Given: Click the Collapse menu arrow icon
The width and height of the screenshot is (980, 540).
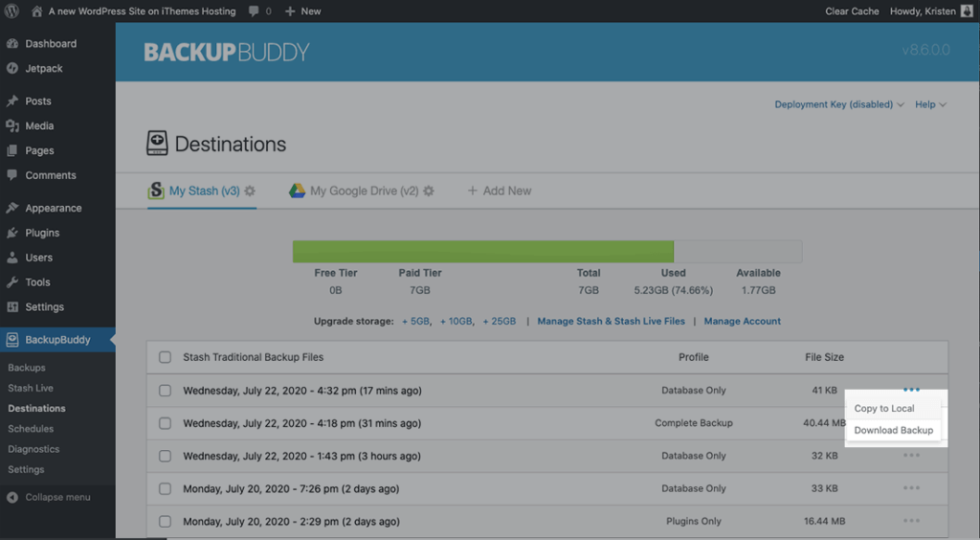Looking at the screenshot, I should click(x=11, y=498).
